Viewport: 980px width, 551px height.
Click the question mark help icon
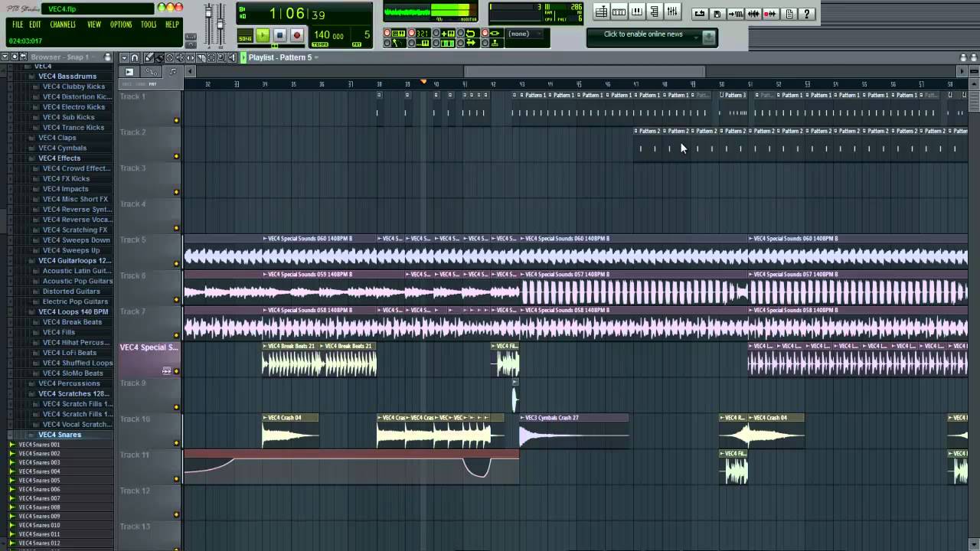807,14
